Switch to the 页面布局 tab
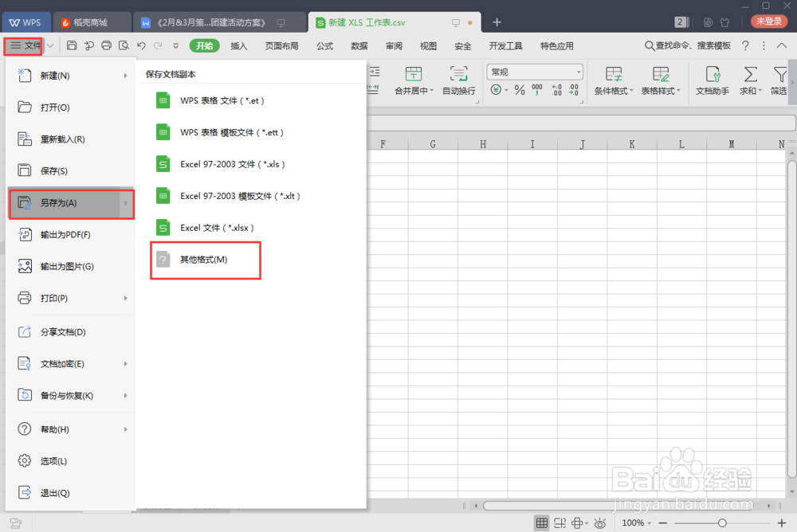The width and height of the screenshot is (797, 532). click(x=281, y=45)
